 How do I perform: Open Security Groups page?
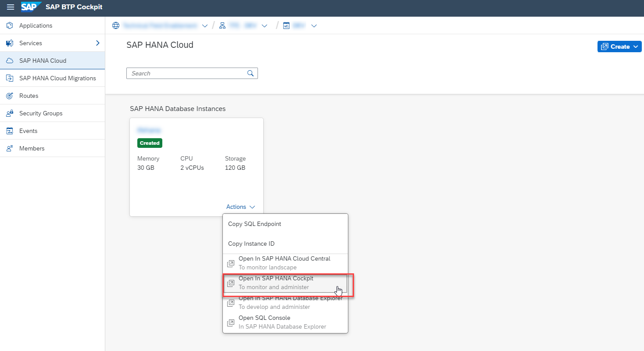coord(52,113)
